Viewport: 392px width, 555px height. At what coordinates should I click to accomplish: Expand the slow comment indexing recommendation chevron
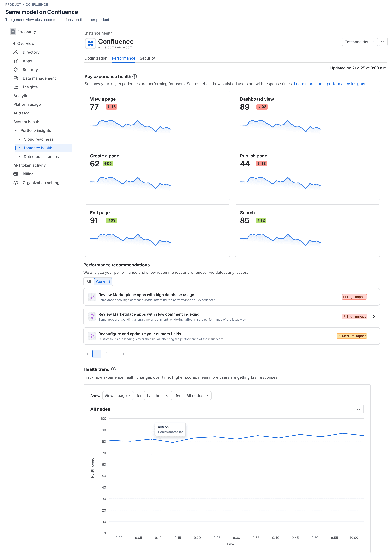(x=374, y=316)
